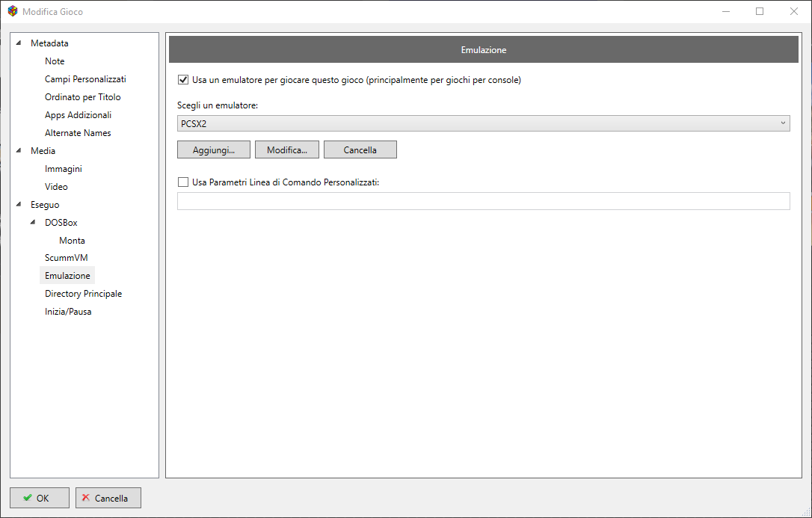
Task: Collapse the Media tree section
Action: tap(19, 150)
